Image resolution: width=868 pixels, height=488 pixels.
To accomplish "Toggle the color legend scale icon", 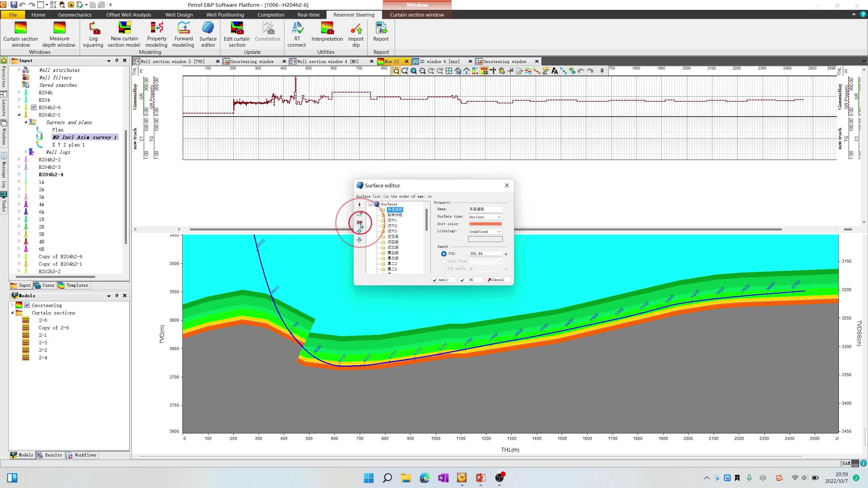I will point(475,71).
